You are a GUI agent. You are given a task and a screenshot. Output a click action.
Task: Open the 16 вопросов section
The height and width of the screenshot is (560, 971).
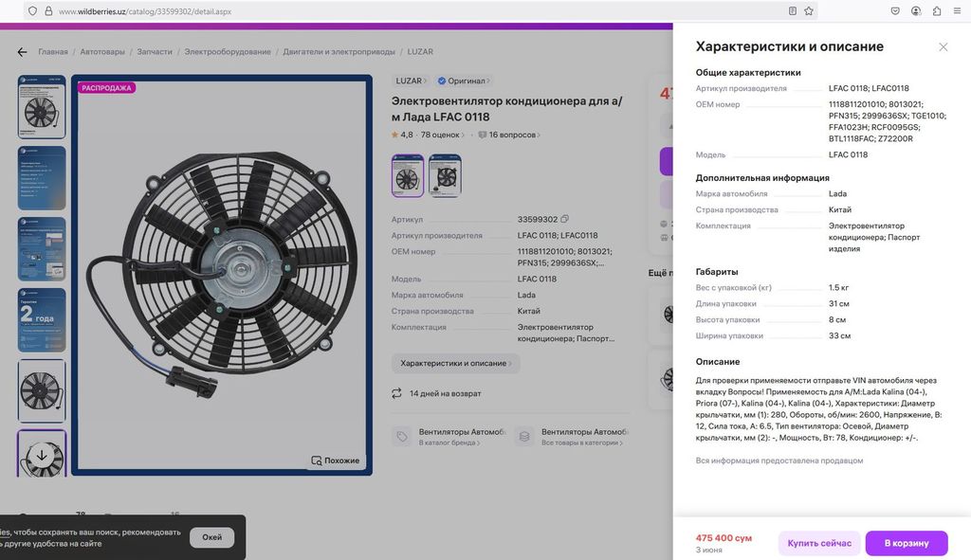510,135
